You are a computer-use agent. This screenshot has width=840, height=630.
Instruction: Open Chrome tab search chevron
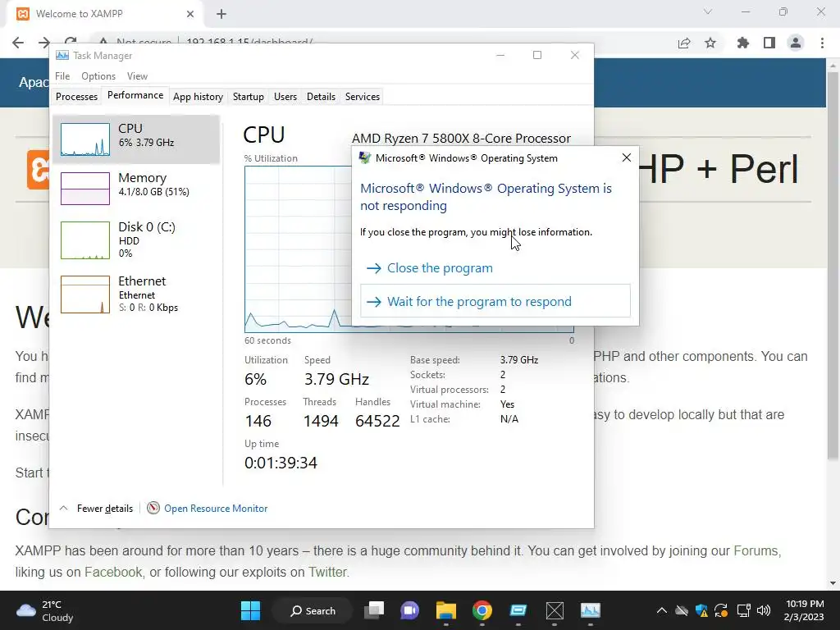pyautogui.click(x=708, y=11)
